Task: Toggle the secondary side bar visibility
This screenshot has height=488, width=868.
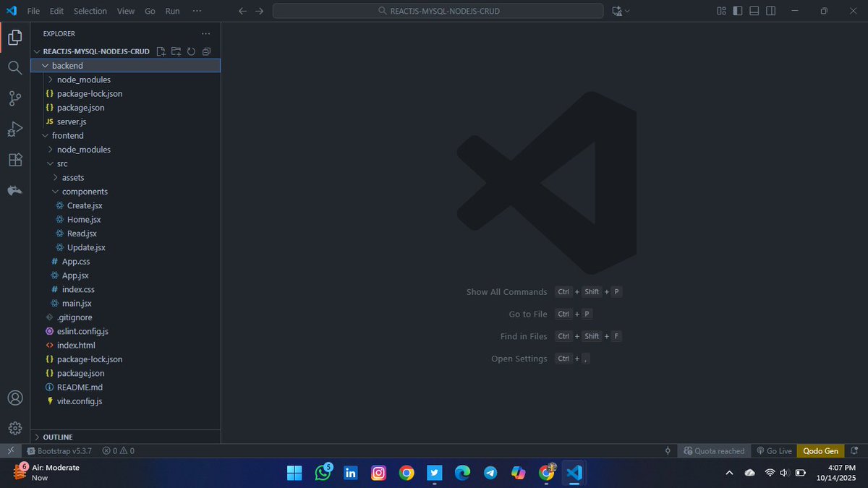Action: click(x=771, y=11)
